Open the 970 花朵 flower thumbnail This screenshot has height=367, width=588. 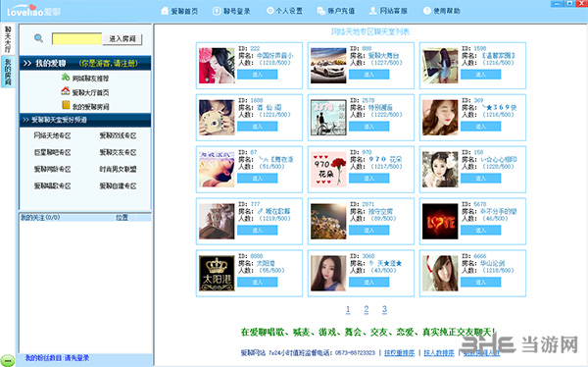pyautogui.click(x=328, y=169)
